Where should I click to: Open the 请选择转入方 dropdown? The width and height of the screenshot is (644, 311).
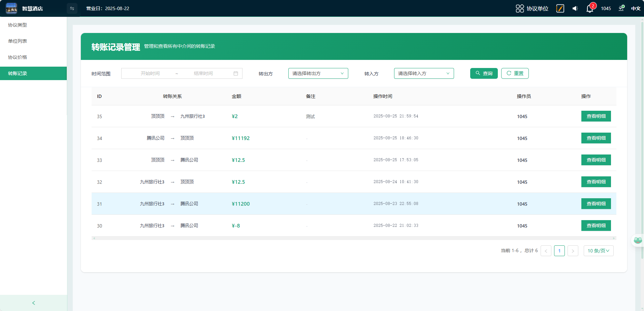[x=424, y=73]
